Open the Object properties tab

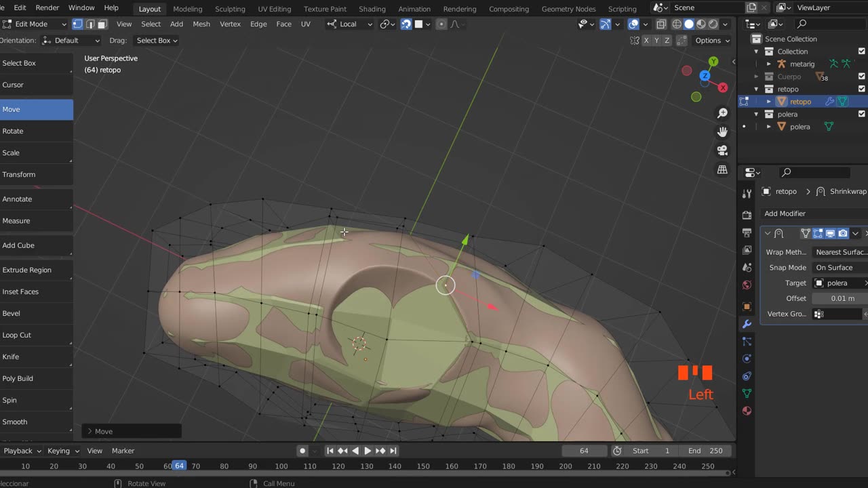[x=747, y=306]
